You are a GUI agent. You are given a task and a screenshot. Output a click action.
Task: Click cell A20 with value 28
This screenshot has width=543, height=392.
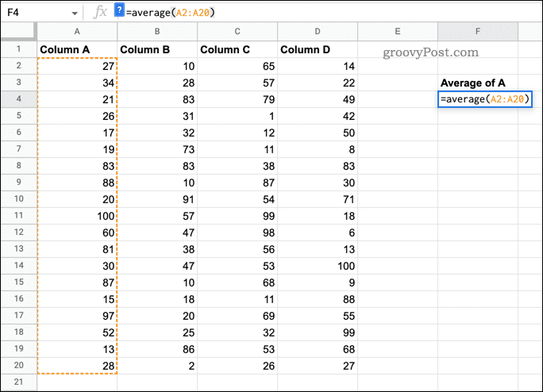click(x=77, y=366)
